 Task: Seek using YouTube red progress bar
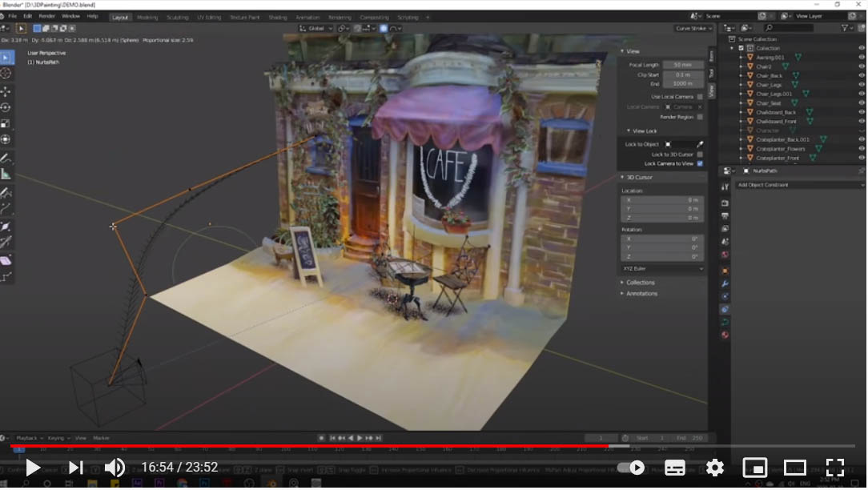tap(309, 446)
